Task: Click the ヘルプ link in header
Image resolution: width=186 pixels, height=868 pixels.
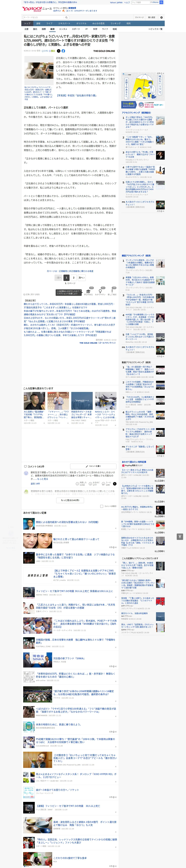Action: click(127, 2)
